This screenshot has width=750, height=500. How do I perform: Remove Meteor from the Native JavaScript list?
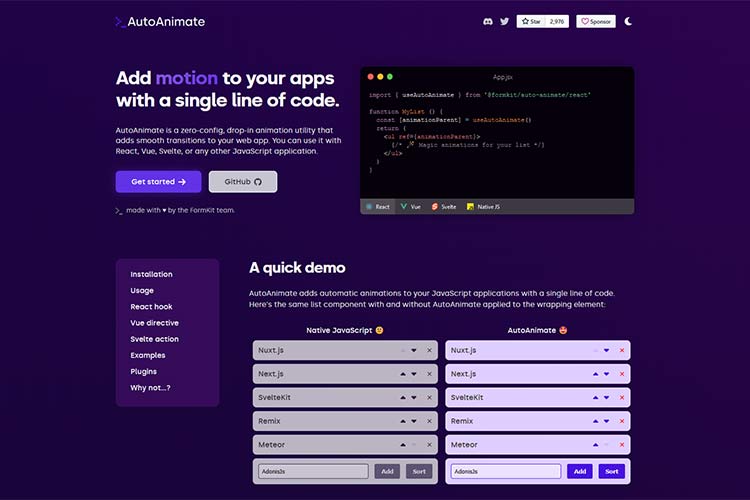[429, 444]
